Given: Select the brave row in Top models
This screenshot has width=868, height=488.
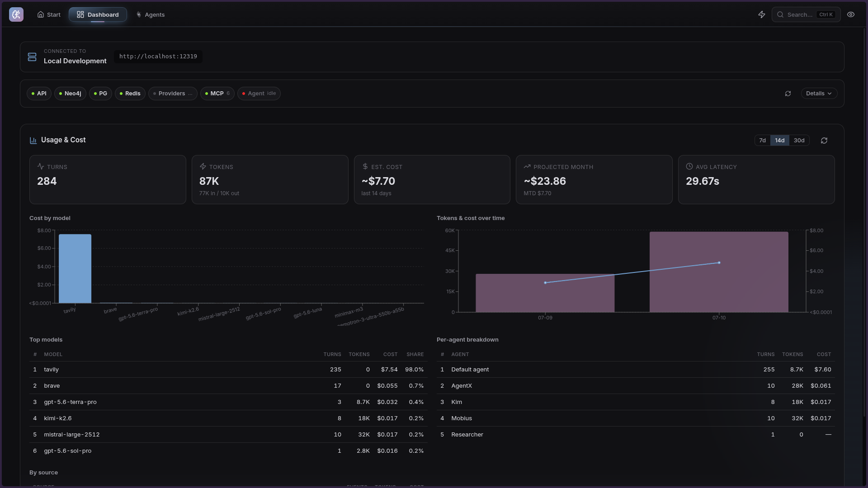Looking at the screenshot, I should (228, 386).
